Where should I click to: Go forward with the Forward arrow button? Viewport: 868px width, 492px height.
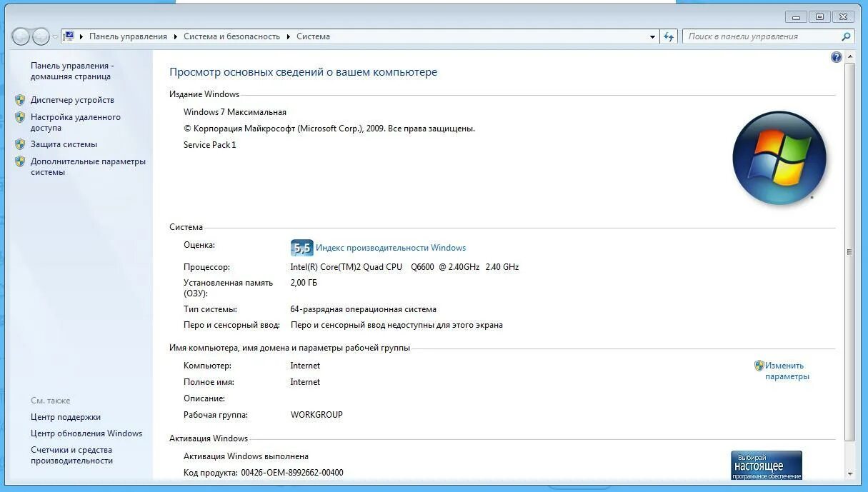[x=41, y=36]
